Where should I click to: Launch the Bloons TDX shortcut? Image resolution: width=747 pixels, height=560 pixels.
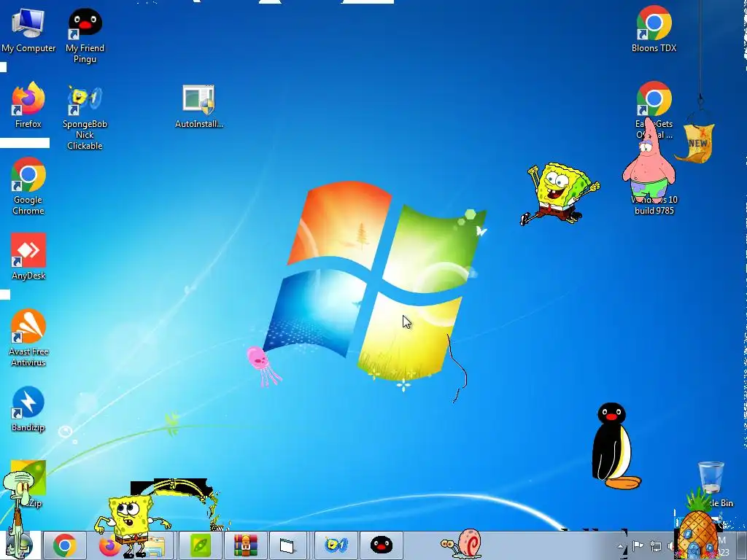pos(654,29)
